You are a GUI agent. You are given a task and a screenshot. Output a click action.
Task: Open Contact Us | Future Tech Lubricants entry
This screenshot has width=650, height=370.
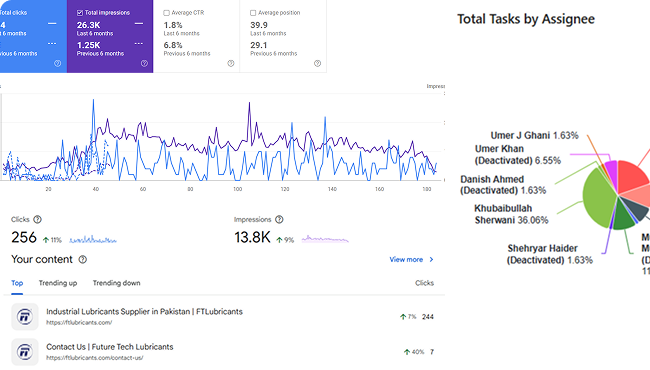point(110,347)
